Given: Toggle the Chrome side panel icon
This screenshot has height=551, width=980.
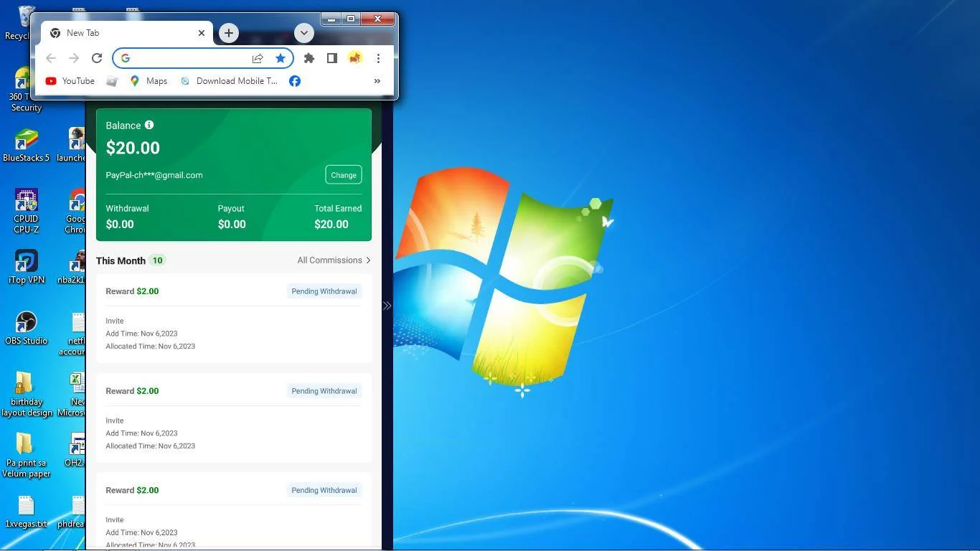Looking at the screenshot, I should [331, 58].
